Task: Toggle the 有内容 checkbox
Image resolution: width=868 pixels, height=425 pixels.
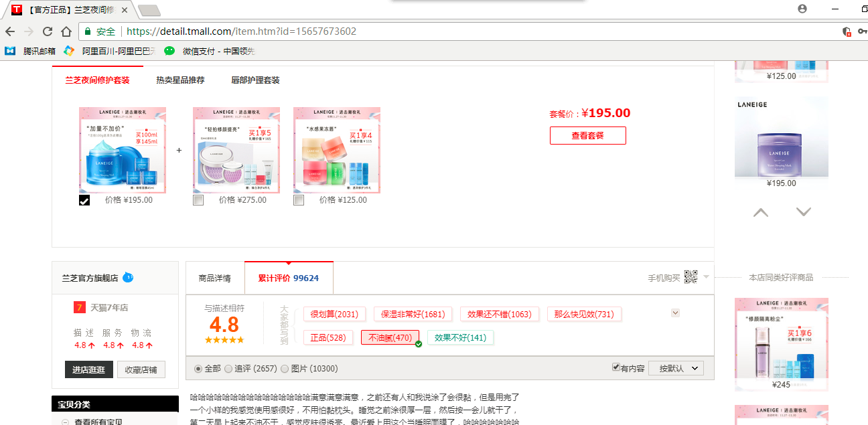Action: (616, 367)
